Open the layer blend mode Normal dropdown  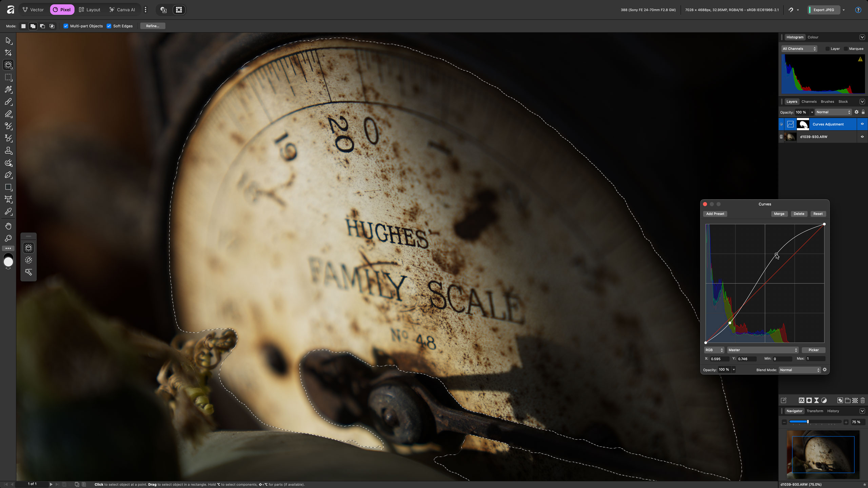tap(833, 112)
